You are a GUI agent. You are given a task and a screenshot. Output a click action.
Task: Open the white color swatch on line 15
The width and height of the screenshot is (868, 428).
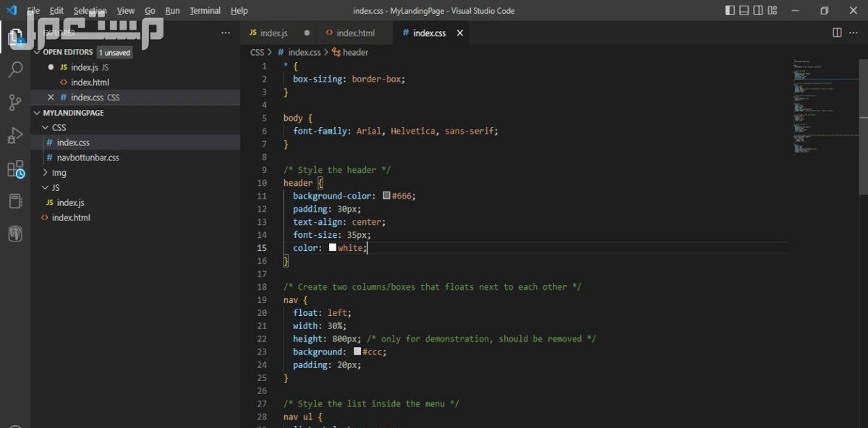pos(333,247)
